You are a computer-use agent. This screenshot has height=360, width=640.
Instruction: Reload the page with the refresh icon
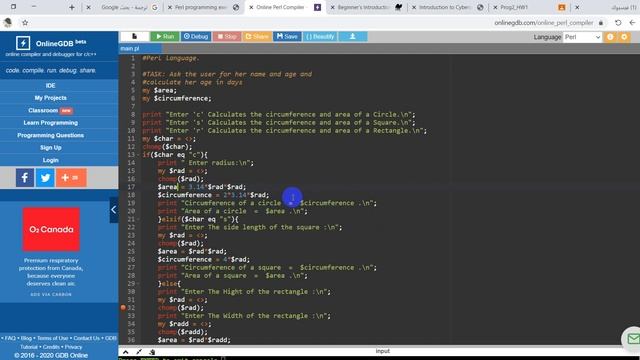(618, 23)
